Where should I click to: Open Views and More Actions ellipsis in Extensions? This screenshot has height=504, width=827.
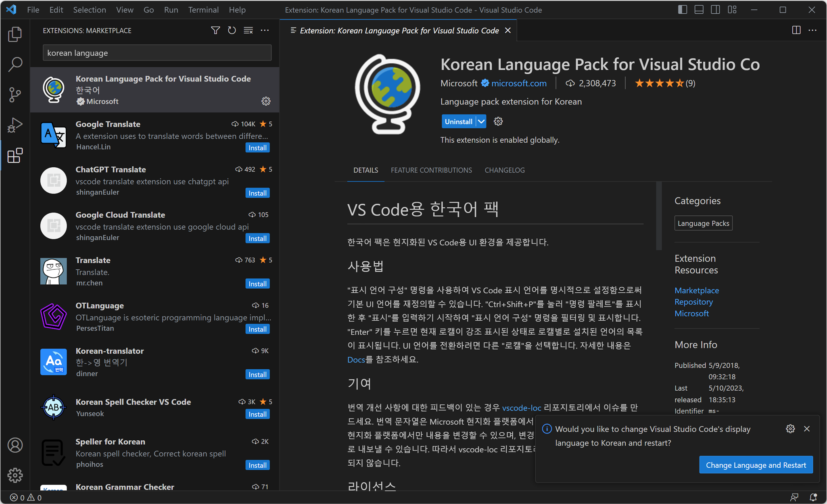tap(265, 30)
